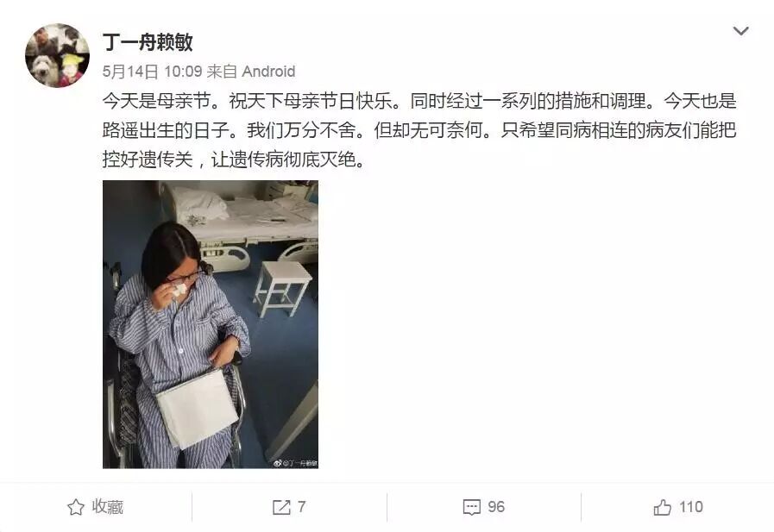Click the like count 110
The image size is (774, 532).
(x=690, y=507)
